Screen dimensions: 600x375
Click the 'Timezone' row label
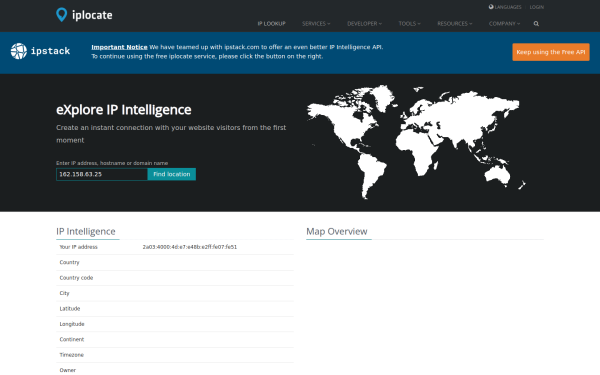click(71, 355)
